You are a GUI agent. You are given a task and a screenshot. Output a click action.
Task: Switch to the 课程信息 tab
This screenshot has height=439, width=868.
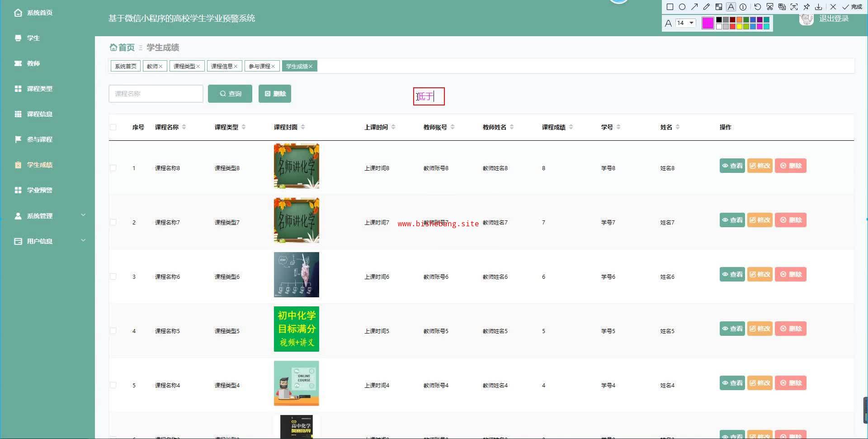(224, 67)
